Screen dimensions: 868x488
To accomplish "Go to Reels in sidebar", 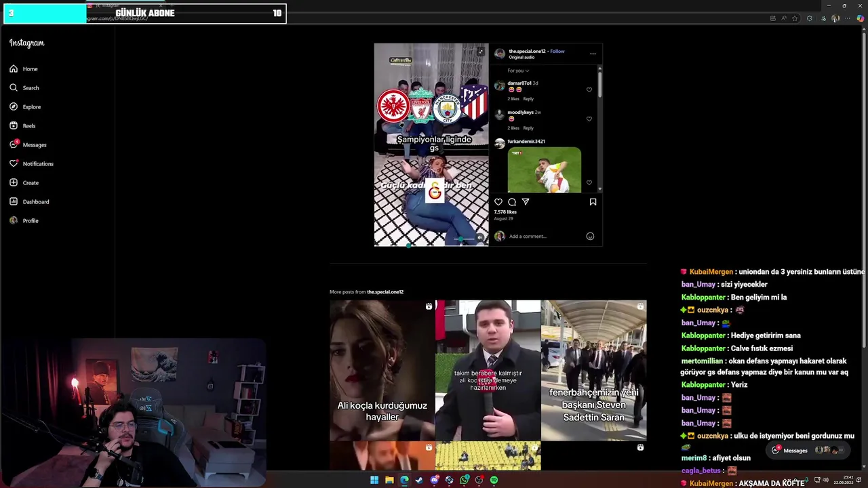I will click(x=22, y=126).
